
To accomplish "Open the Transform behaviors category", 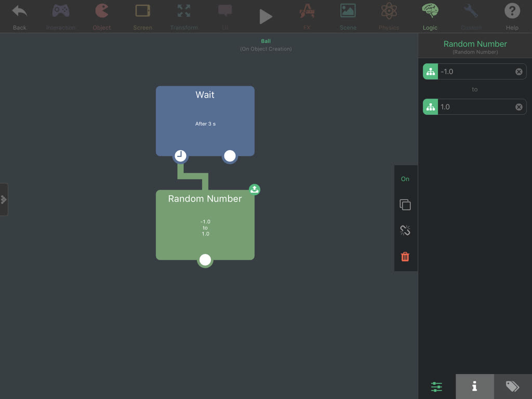I will [184, 16].
